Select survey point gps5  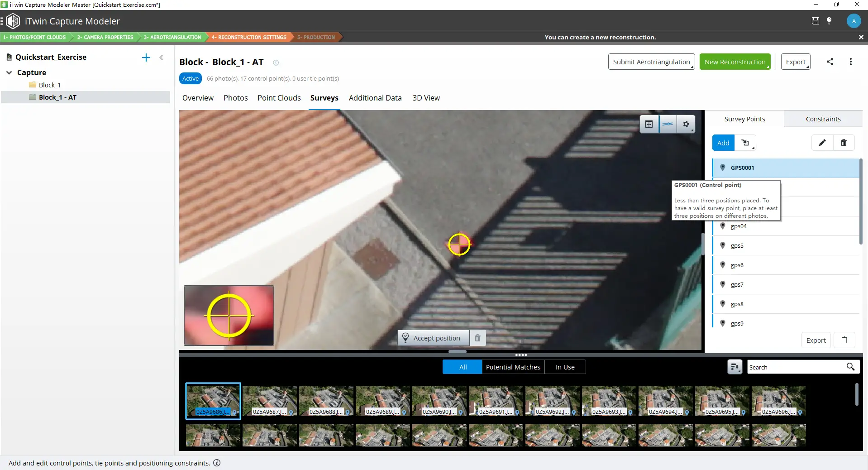point(786,246)
